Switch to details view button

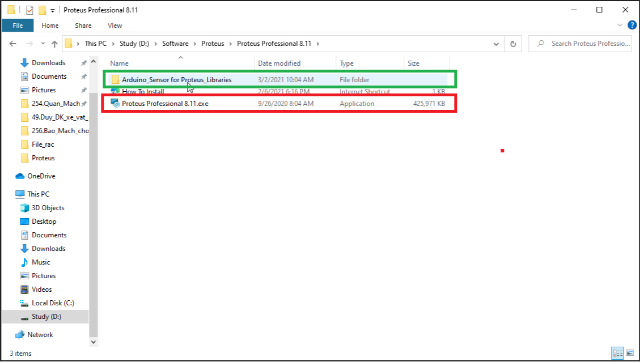click(618, 353)
